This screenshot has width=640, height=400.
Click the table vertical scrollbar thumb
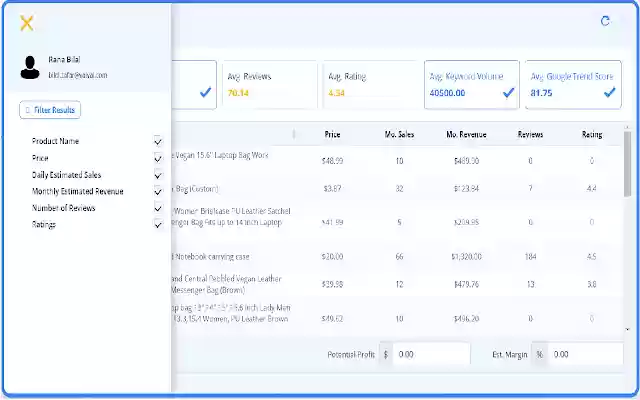pyautogui.click(x=627, y=164)
